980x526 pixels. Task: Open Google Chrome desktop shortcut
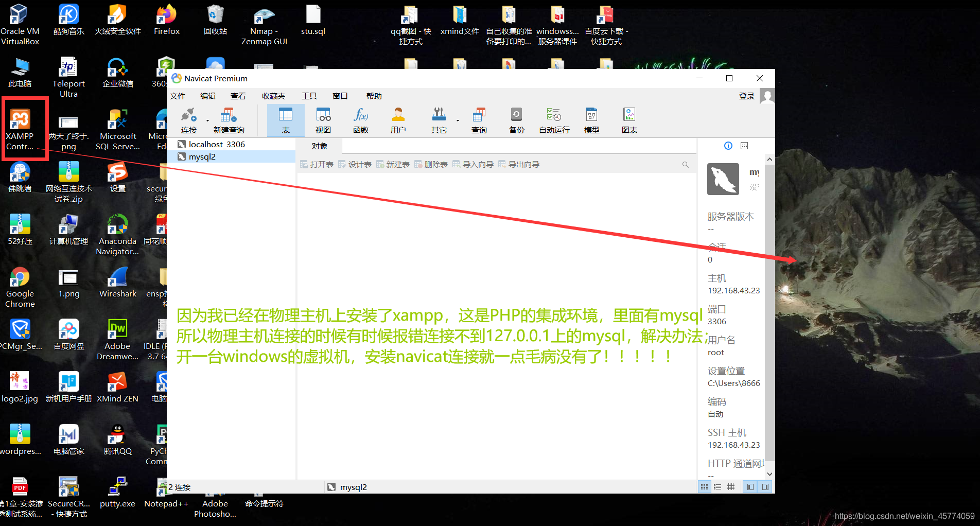tap(20, 286)
